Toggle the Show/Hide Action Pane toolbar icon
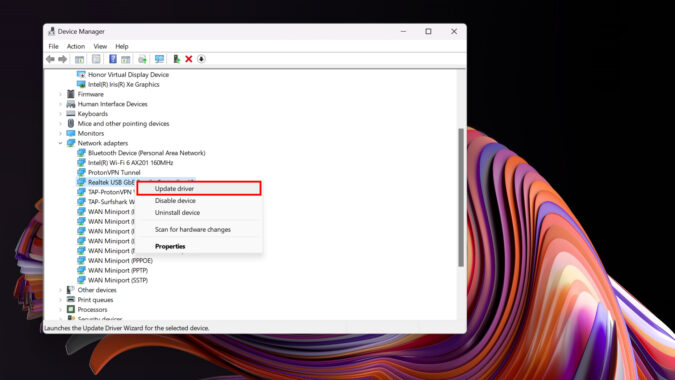 125,59
